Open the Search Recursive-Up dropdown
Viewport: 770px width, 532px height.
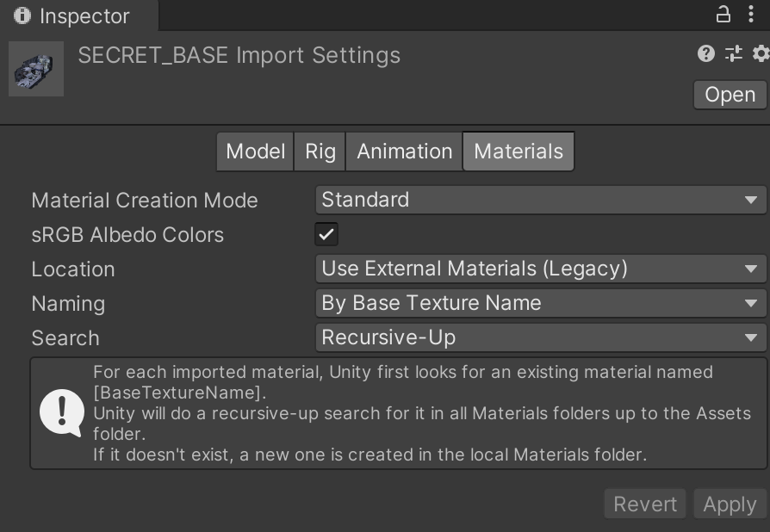coord(541,337)
